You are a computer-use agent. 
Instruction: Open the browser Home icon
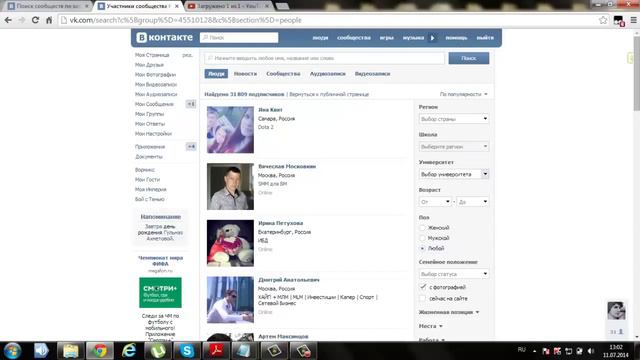click(49, 20)
